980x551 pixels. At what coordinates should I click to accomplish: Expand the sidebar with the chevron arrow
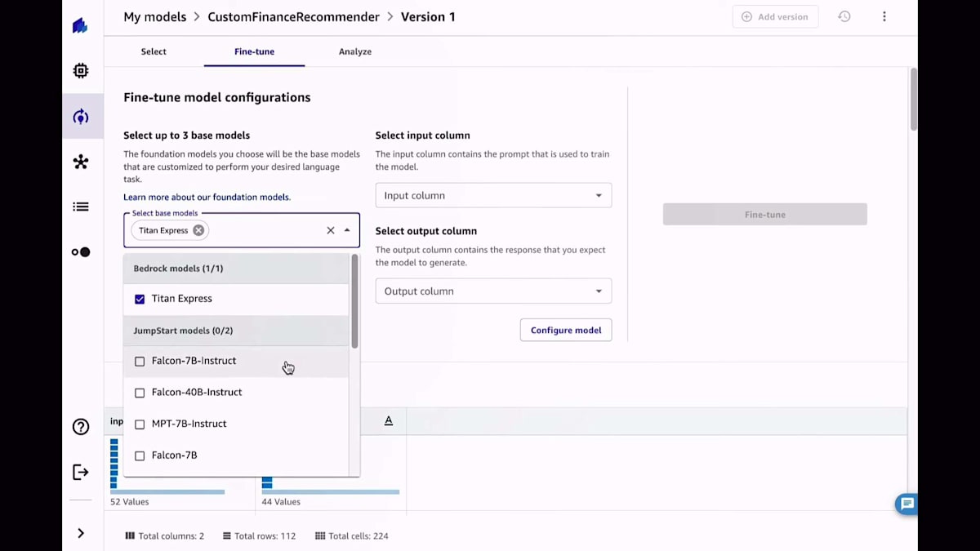80,533
